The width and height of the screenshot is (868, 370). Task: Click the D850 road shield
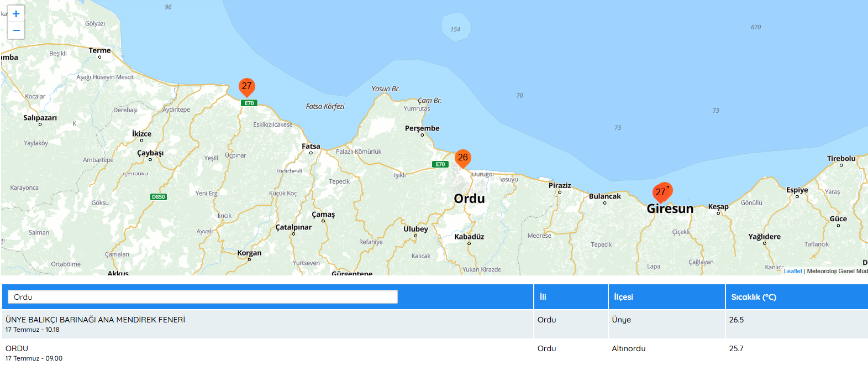point(159,197)
